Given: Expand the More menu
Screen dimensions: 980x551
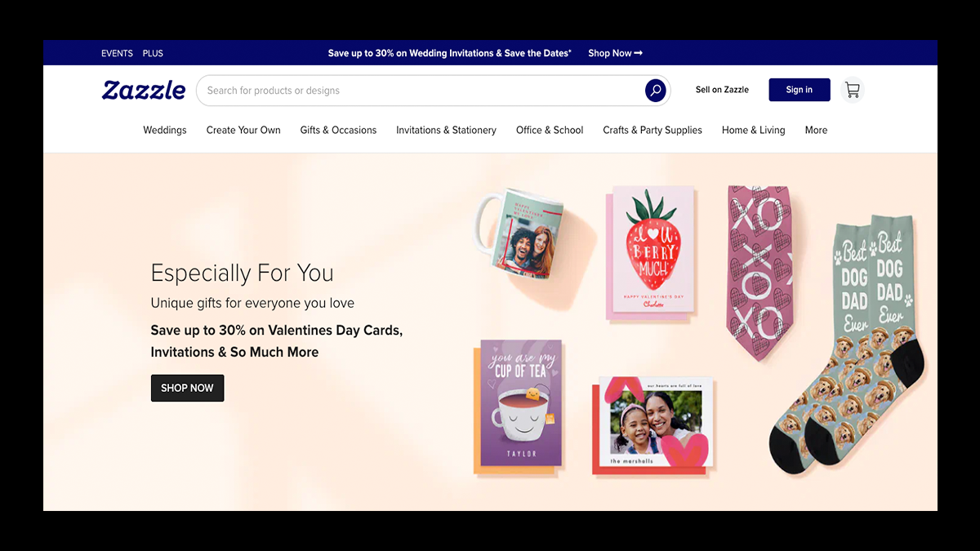Looking at the screenshot, I should (x=816, y=130).
